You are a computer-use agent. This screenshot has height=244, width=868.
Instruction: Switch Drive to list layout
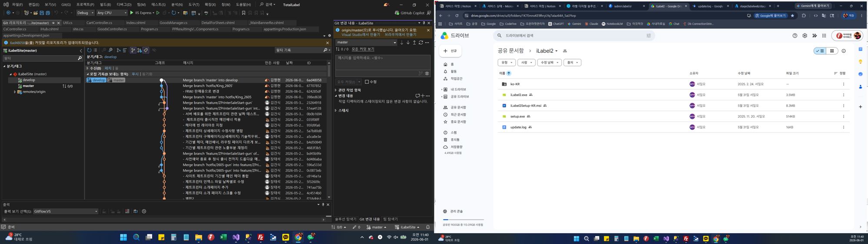coord(820,51)
